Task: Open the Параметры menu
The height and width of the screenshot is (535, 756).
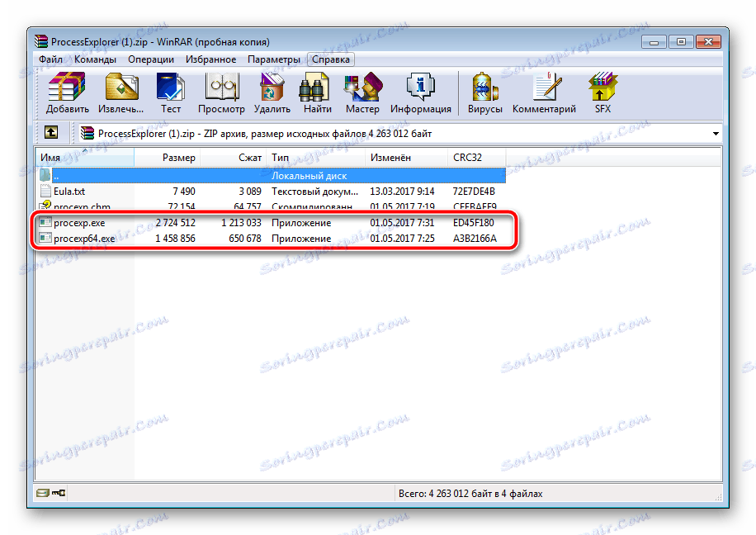Action: click(x=274, y=59)
